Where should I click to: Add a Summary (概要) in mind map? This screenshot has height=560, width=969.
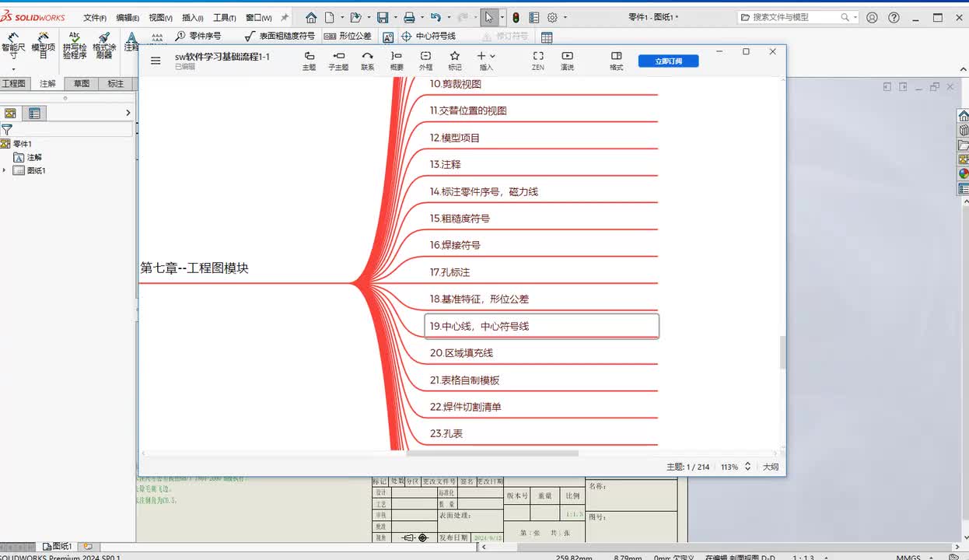point(397,61)
